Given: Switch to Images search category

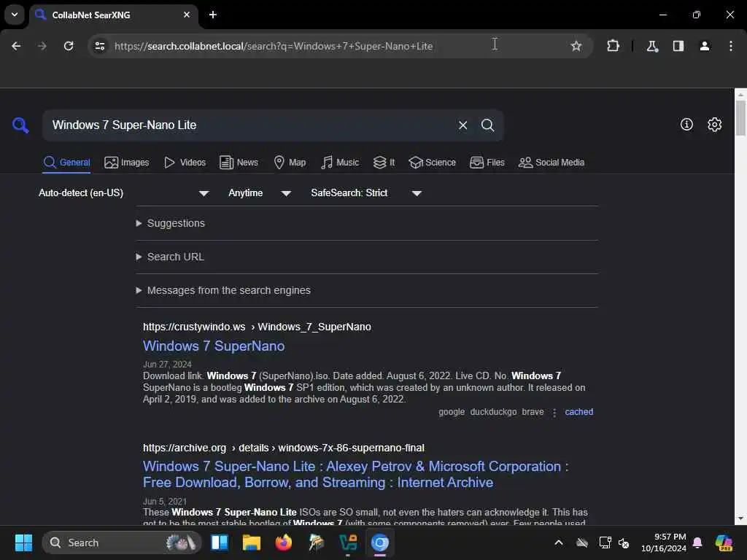Looking at the screenshot, I should coord(127,163).
